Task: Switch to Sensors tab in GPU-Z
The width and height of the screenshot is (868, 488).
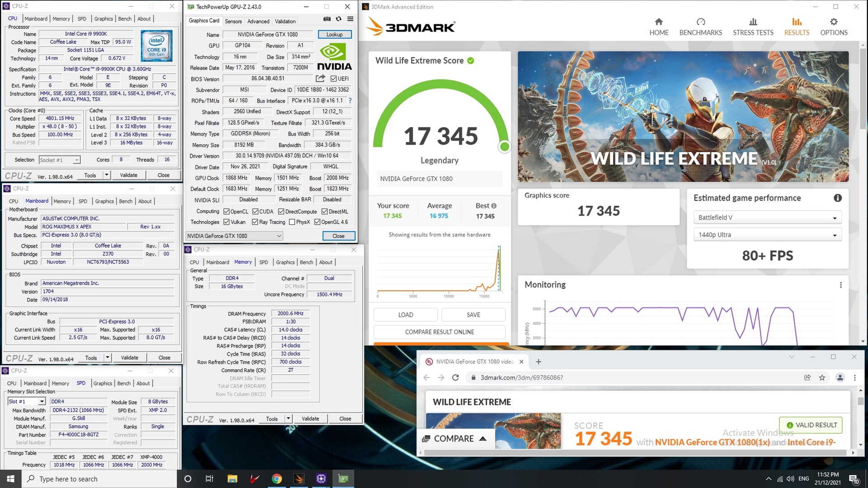Action: point(233,21)
